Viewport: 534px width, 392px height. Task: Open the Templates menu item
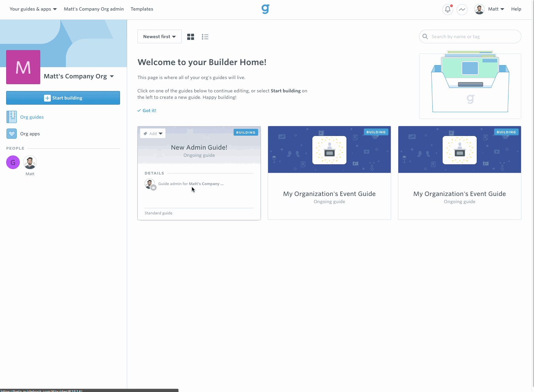(142, 9)
